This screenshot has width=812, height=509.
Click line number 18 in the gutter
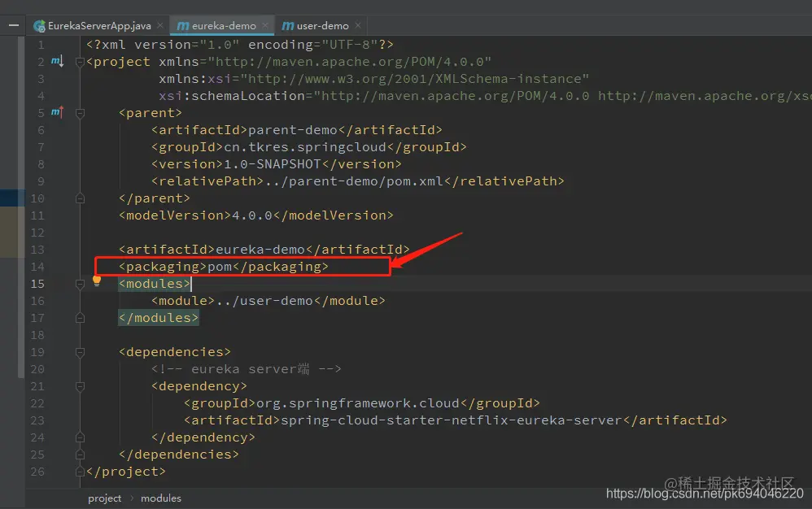coord(37,335)
